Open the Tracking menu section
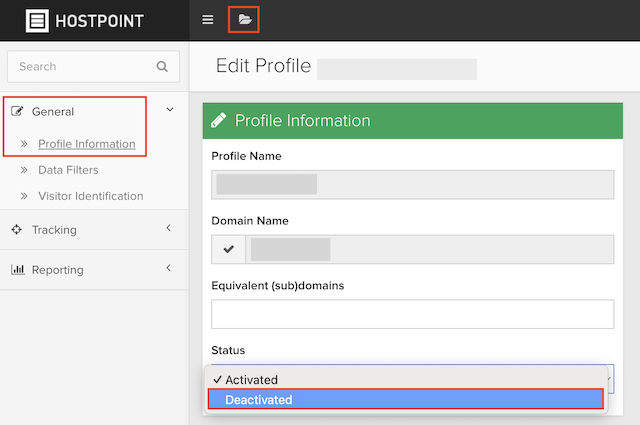Screen dimensions: 640x425 (54, 230)
